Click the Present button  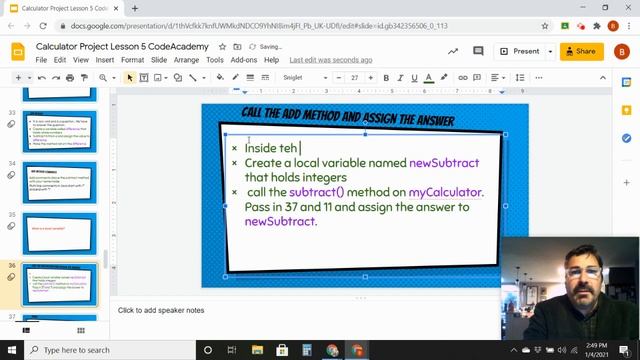click(x=520, y=51)
